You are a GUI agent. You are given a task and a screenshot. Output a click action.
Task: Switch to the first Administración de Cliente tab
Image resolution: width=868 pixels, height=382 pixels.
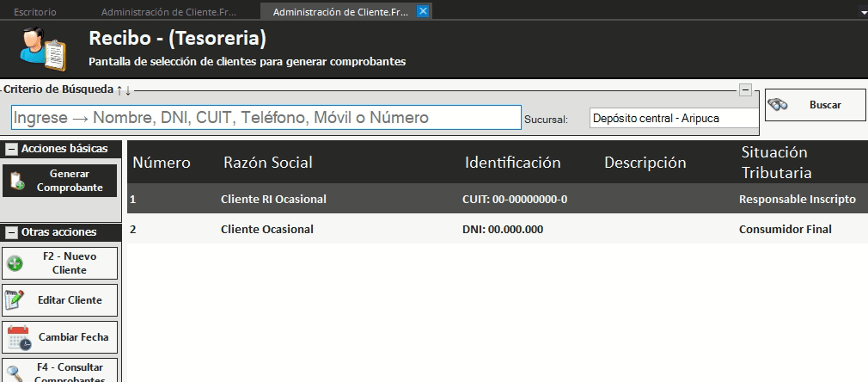coord(168,12)
